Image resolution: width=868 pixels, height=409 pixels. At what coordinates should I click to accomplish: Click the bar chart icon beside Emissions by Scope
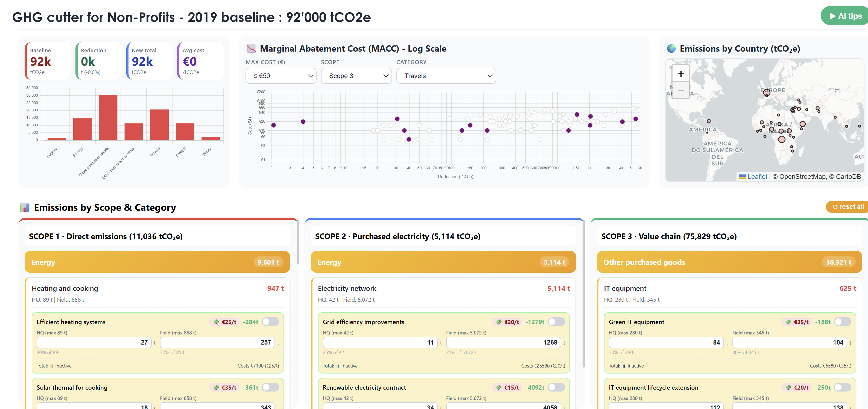pyautogui.click(x=24, y=207)
